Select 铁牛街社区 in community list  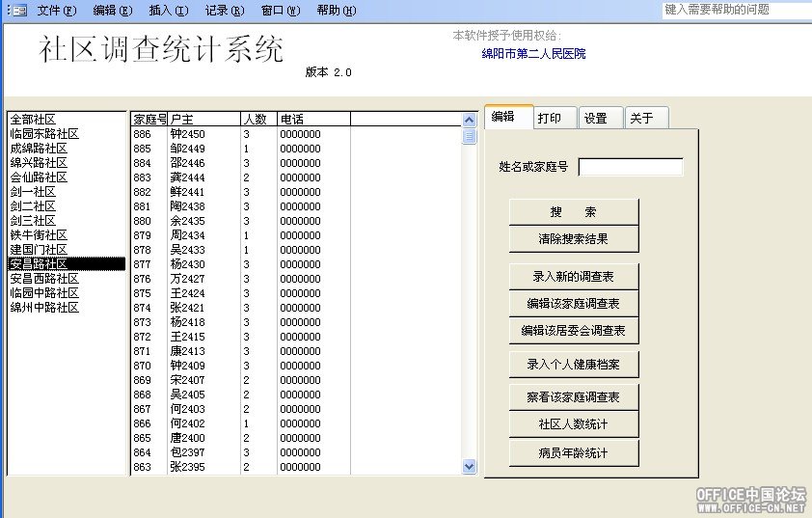click(67, 235)
